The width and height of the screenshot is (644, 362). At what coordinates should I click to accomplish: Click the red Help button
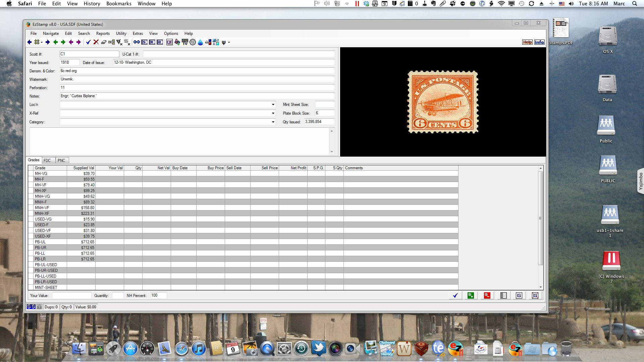527,42
